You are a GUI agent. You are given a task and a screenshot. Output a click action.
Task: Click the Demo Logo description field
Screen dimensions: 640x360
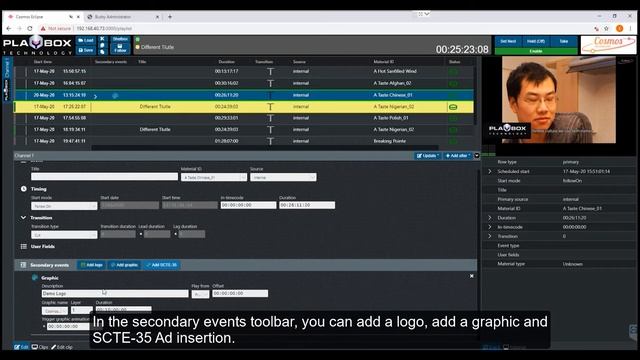click(x=115, y=293)
